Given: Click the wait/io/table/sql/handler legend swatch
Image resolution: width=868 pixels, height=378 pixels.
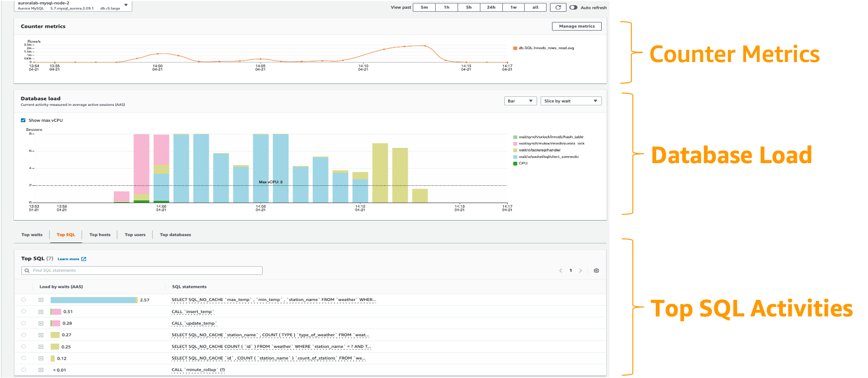Looking at the screenshot, I should (515, 150).
